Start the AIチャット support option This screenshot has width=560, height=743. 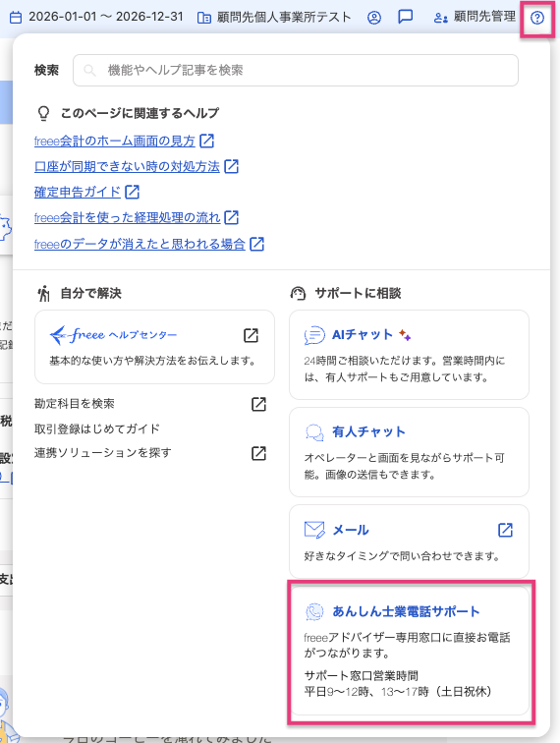tap(409, 355)
